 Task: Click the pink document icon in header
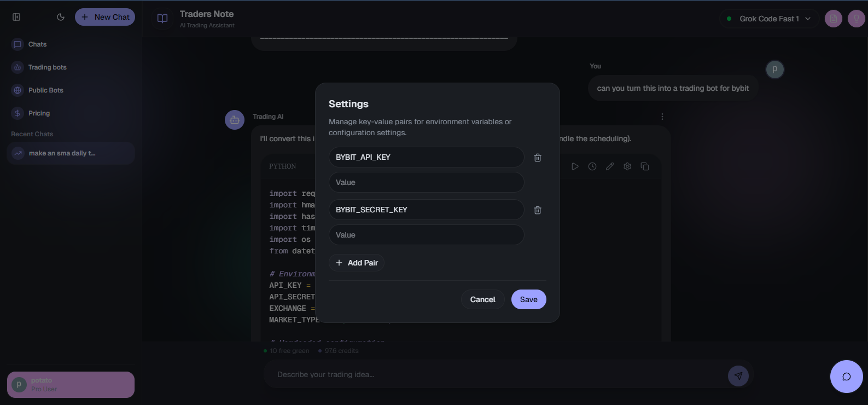pos(834,19)
